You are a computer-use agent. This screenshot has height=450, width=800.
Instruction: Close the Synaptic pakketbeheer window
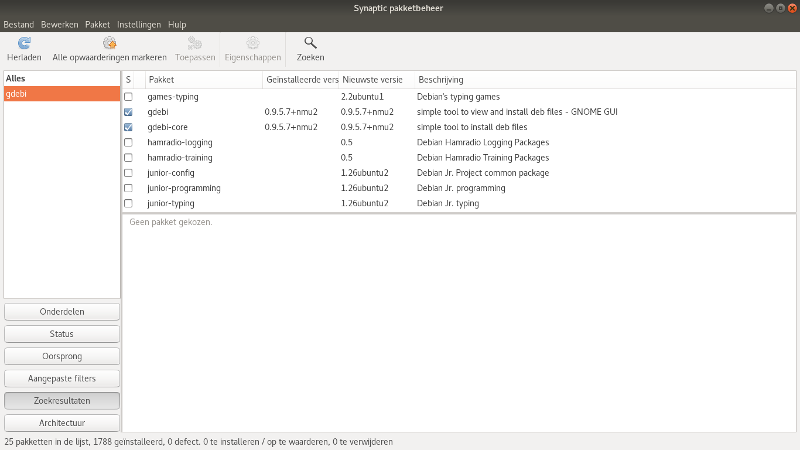point(792,8)
